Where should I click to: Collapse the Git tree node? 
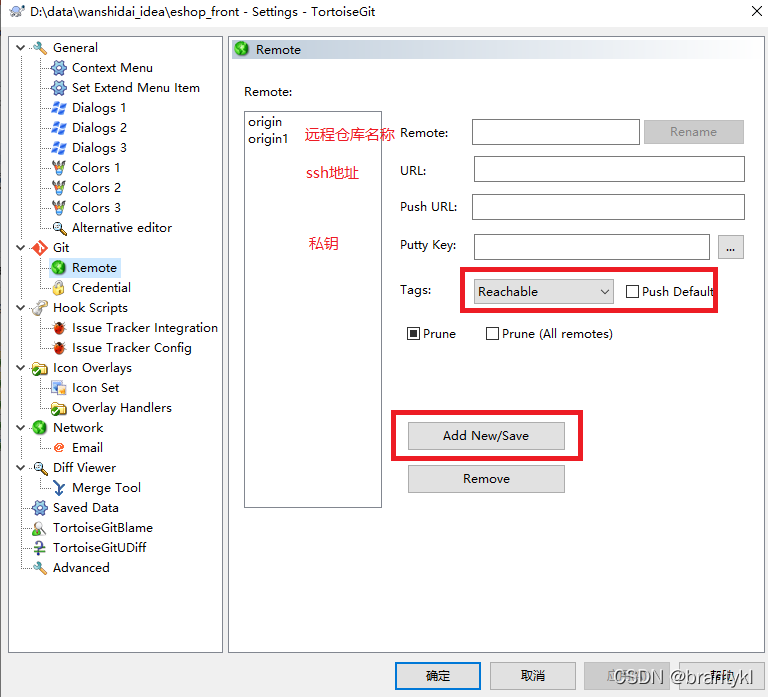pyautogui.click(x=21, y=248)
